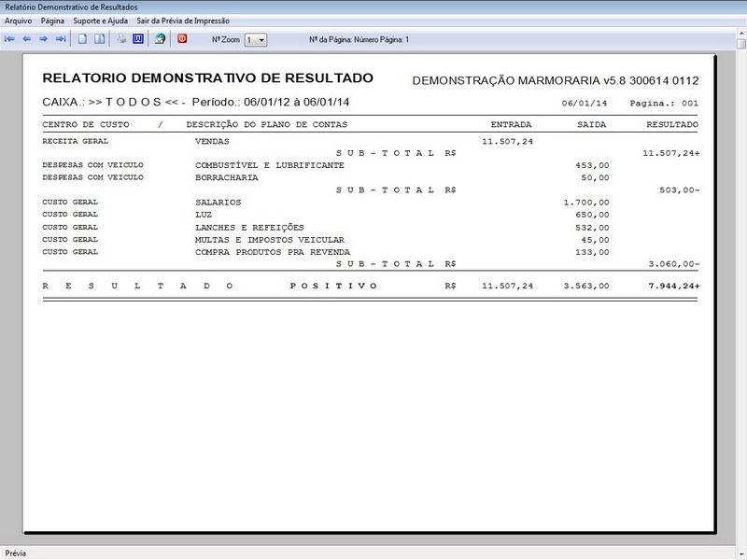Exit preview with the red power icon
This screenshot has width=747, height=560.
[x=184, y=39]
